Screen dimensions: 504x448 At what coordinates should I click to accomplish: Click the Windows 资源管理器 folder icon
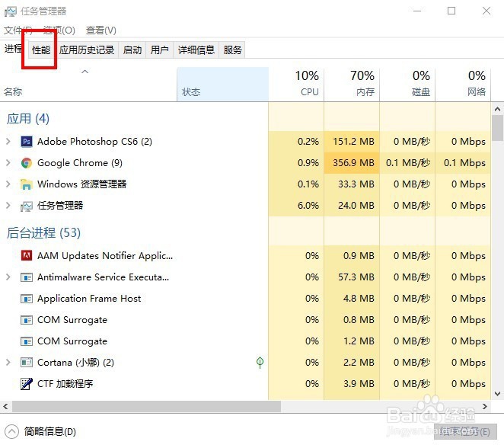pos(27,184)
